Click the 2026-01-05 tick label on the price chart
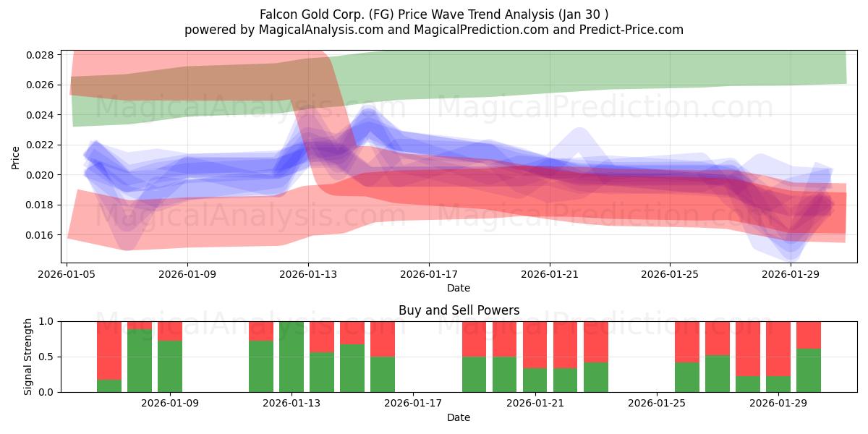 point(68,275)
